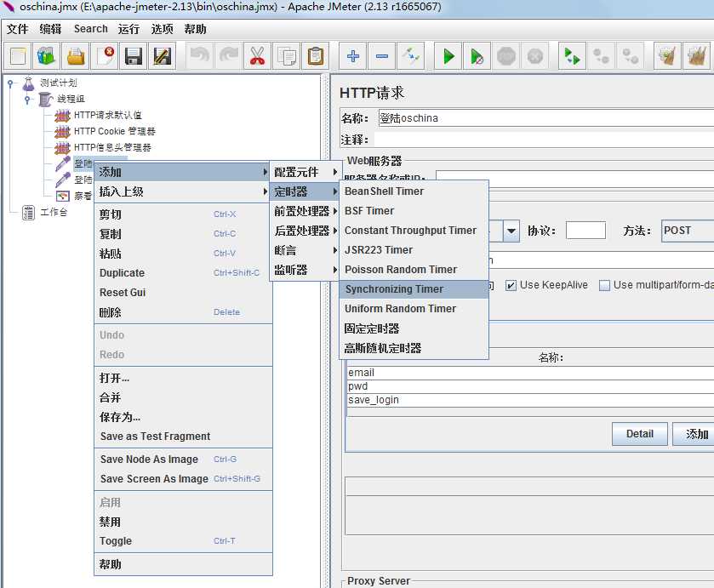This screenshot has height=588, width=714.
Task: Click the 协议 protocol input field
Action: click(x=585, y=231)
